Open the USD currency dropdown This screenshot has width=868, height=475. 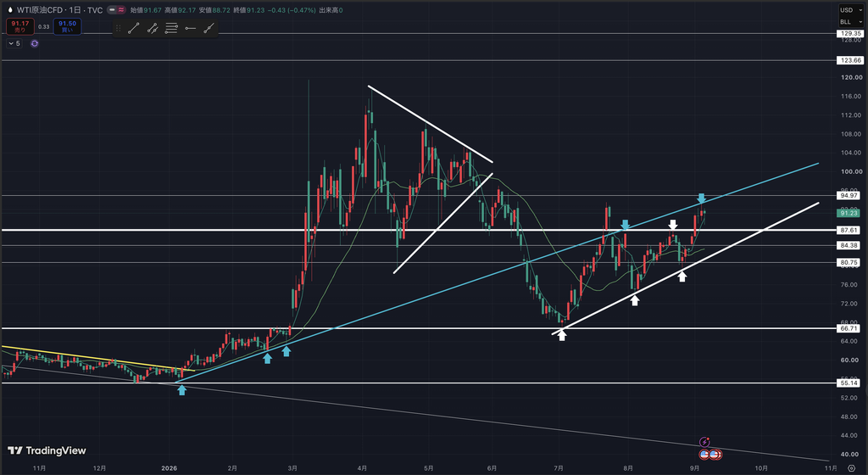[x=850, y=10]
